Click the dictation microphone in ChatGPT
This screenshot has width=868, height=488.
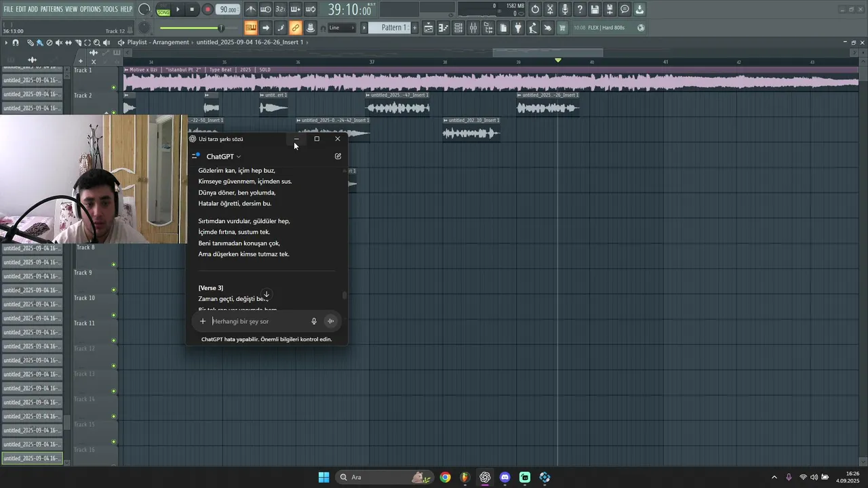(313, 321)
